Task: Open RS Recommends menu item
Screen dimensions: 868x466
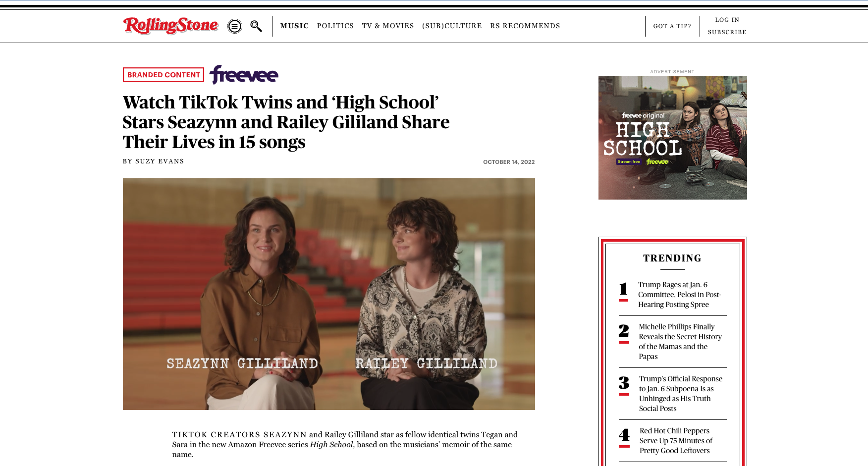Action: pos(525,26)
